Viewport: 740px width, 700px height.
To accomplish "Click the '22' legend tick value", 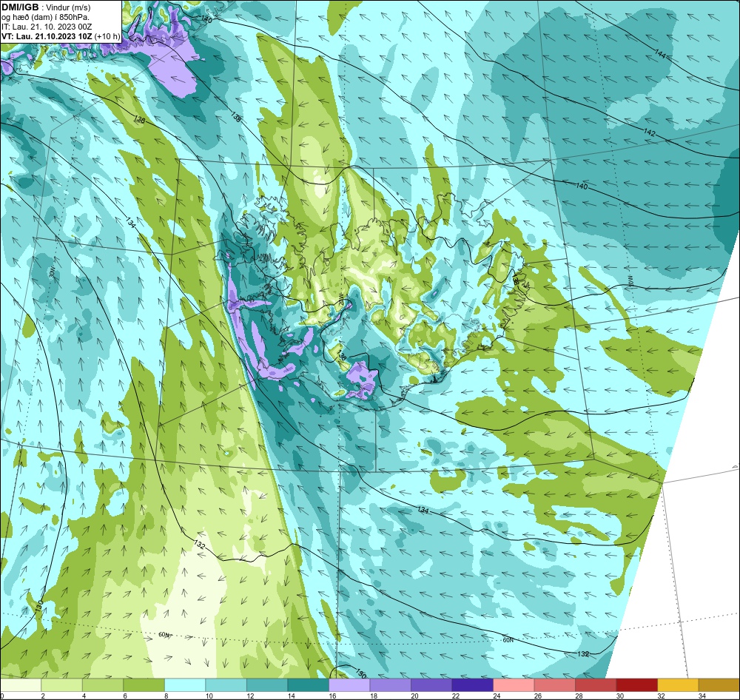I will pos(455,696).
